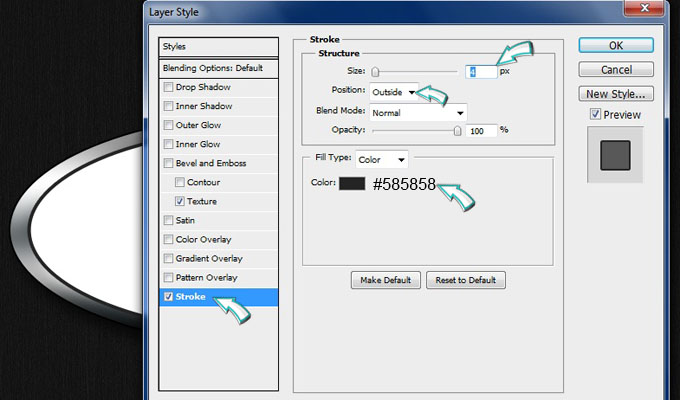
Task: Select the Inner Glow label
Action: (198, 144)
